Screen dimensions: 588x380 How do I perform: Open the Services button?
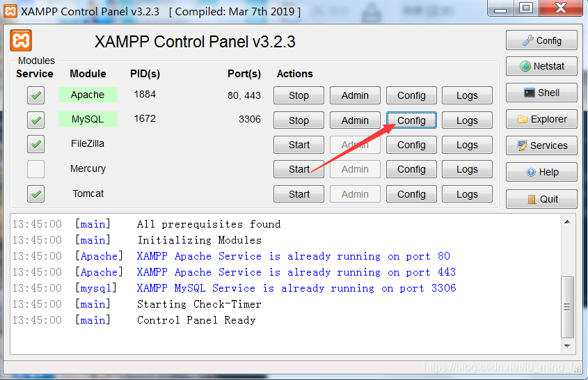pyautogui.click(x=541, y=145)
